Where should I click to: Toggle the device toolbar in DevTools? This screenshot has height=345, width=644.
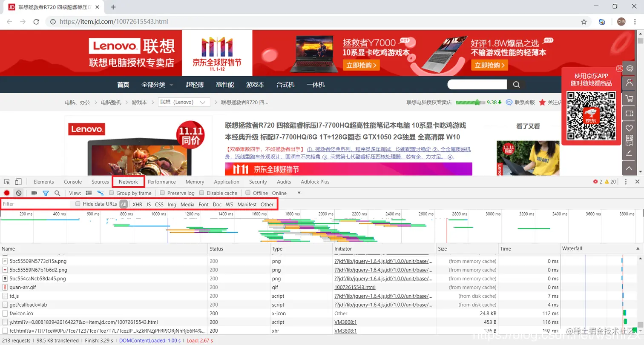click(17, 182)
